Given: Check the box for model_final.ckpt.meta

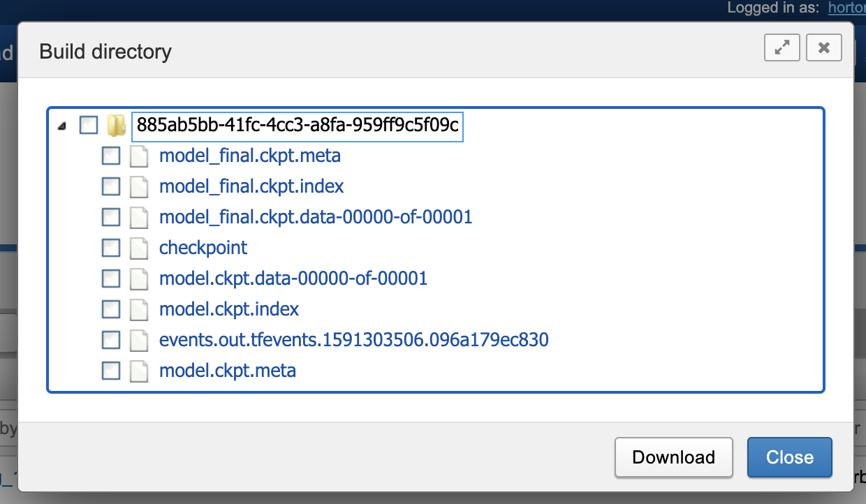Looking at the screenshot, I should pyautogui.click(x=111, y=156).
